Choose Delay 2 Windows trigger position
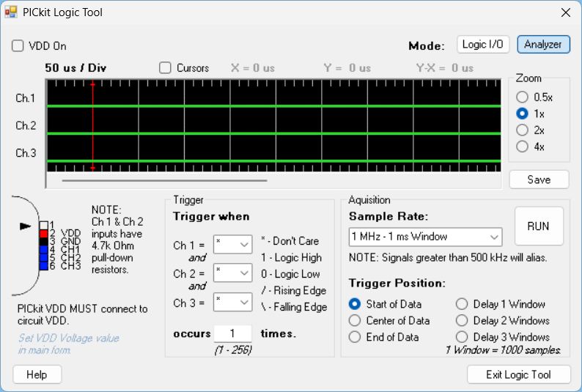 coord(462,320)
